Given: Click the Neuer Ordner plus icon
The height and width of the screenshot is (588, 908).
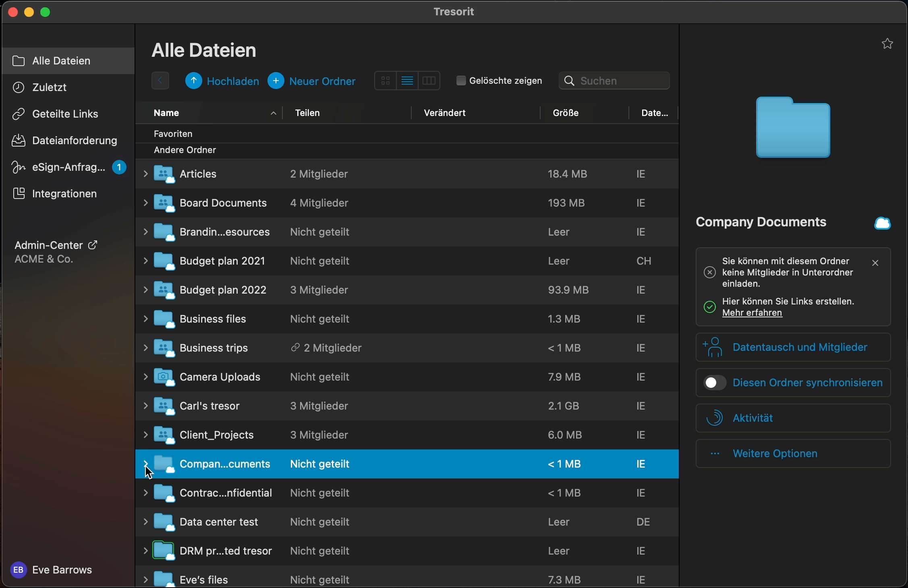Looking at the screenshot, I should tap(276, 81).
